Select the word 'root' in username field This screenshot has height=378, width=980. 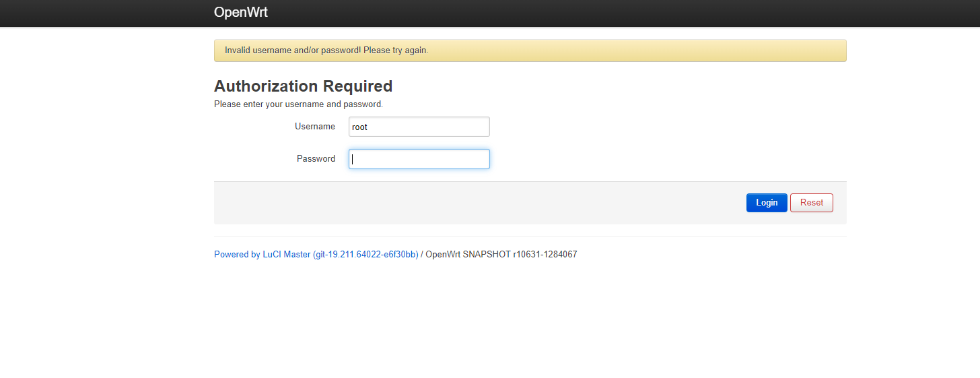tap(359, 127)
